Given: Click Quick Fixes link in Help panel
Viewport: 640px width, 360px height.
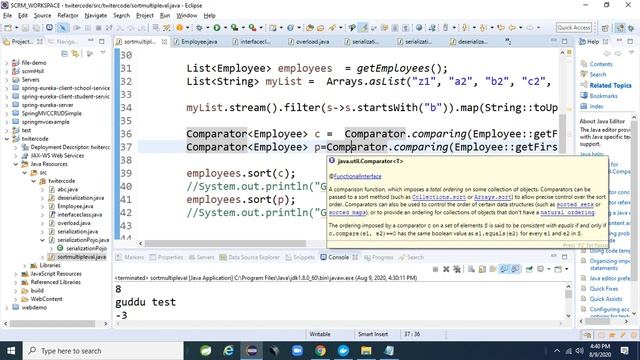Looking at the screenshot, I should [603, 289].
